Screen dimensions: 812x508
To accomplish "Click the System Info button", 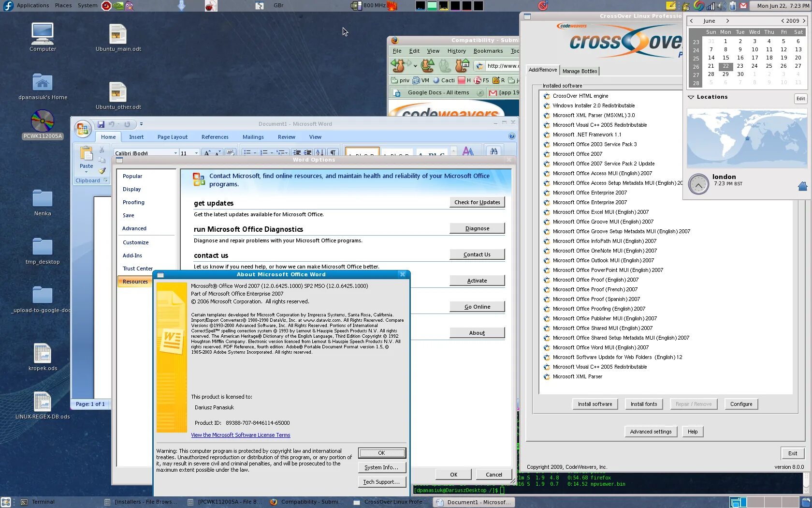I will [x=382, y=467].
